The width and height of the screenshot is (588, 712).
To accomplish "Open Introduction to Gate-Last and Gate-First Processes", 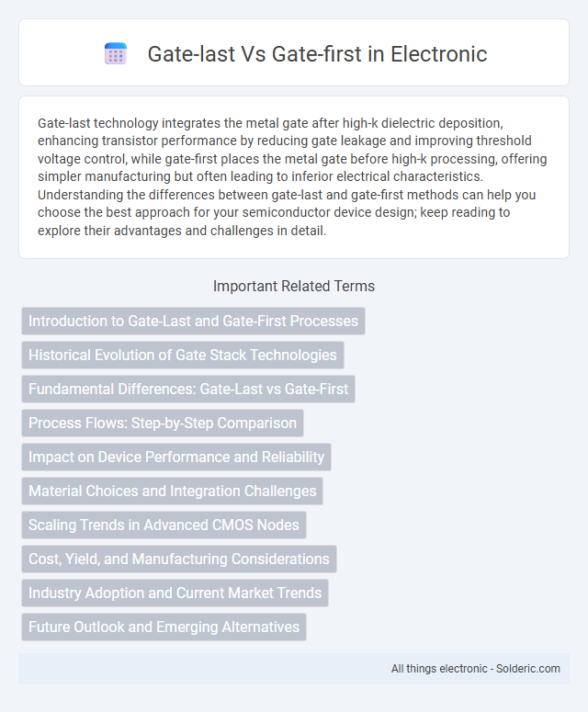I will pyautogui.click(x=194, y=321).
